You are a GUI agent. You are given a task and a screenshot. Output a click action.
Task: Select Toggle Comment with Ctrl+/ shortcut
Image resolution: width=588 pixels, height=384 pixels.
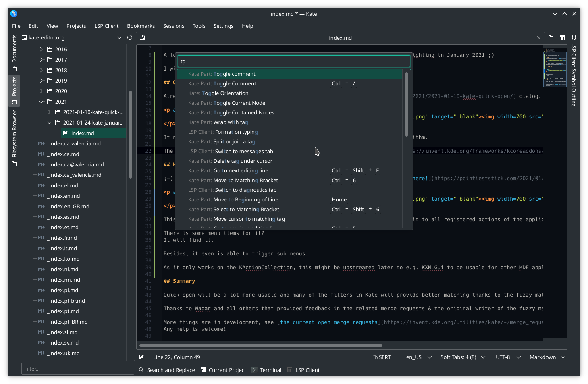(290, 83)
